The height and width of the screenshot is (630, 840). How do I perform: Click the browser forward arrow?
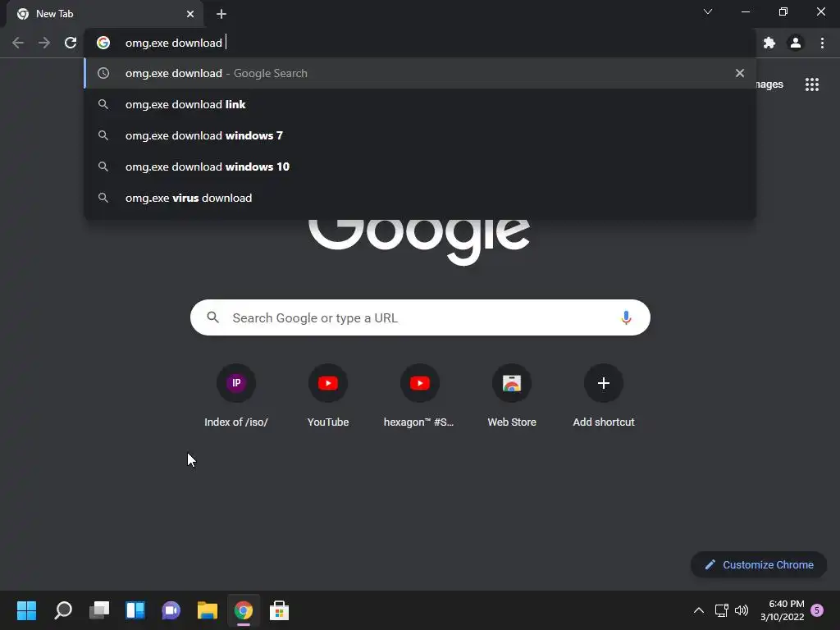pyautogui.click(x=44, y=43)
